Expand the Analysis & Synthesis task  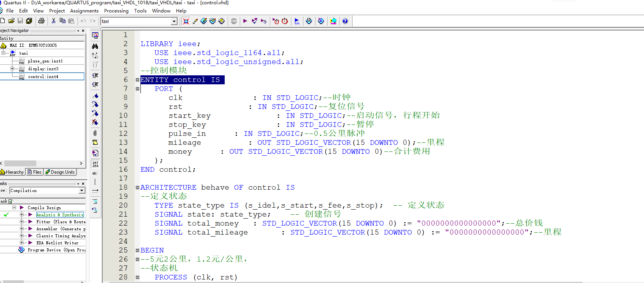pyautogui.click(x=22, y=215)
